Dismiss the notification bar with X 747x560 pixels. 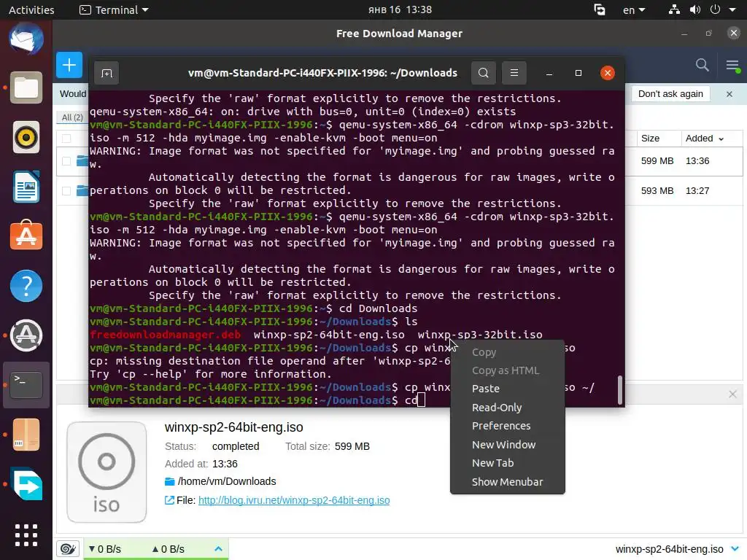[729, 94]
